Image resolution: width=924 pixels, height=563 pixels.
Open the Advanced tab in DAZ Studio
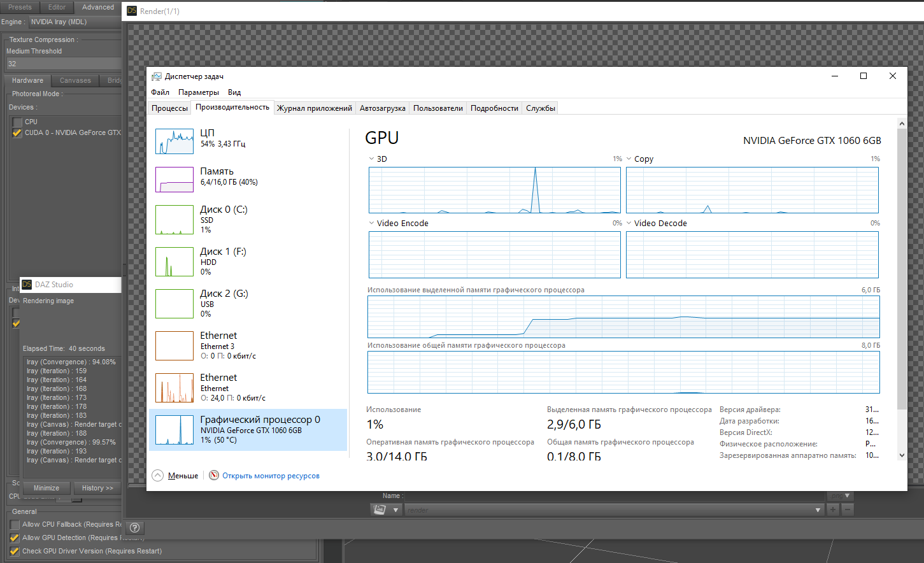tap(98, 7)
